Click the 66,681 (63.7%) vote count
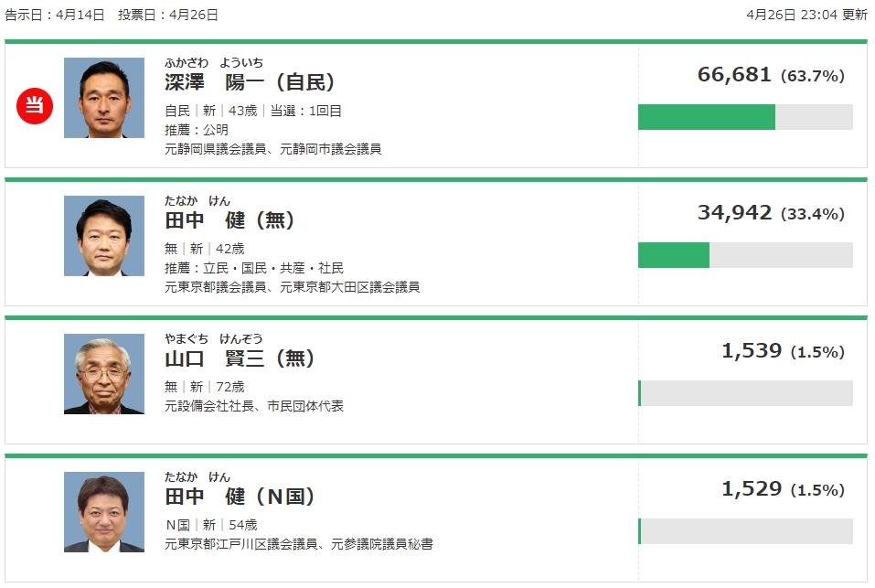This screenshot has height=588, width=875. click(x=771, y=75)
